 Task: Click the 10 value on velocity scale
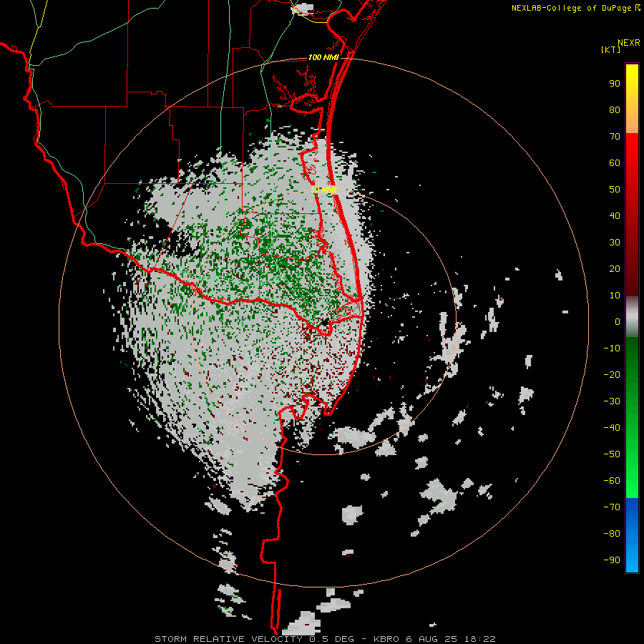615,296
